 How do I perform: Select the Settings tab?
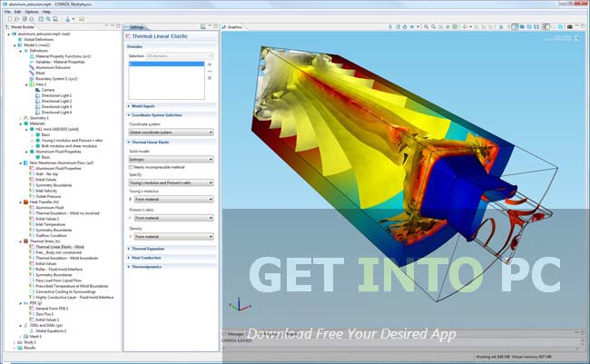coord(134,27)
